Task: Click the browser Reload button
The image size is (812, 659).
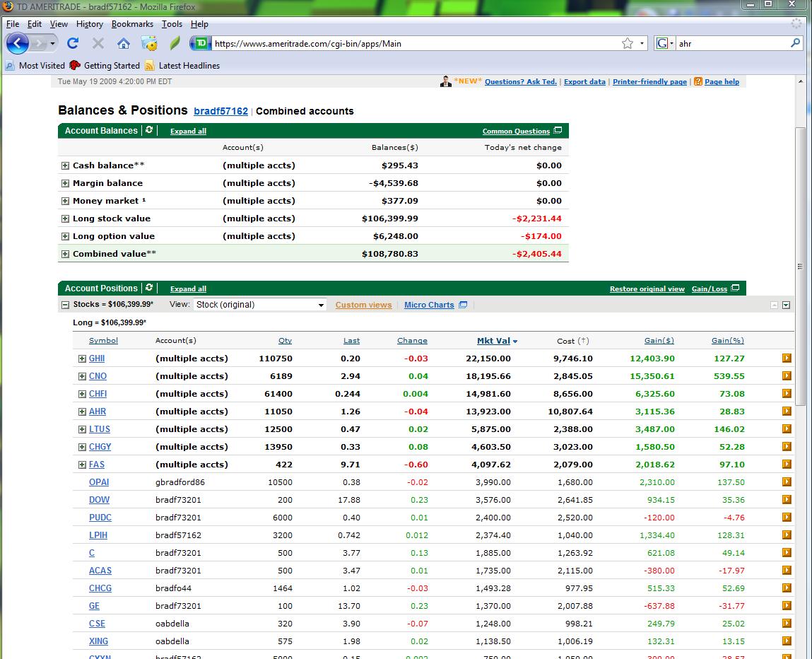Action: (73, 43)
